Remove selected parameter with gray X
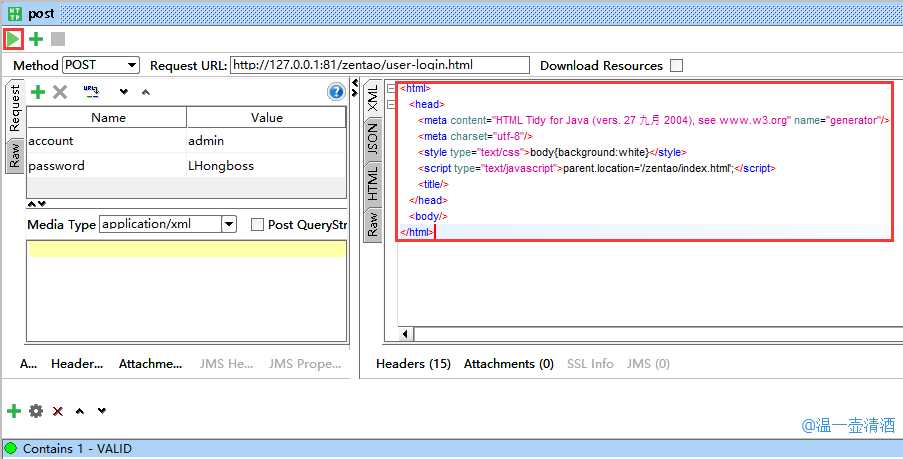 [60, 92]
